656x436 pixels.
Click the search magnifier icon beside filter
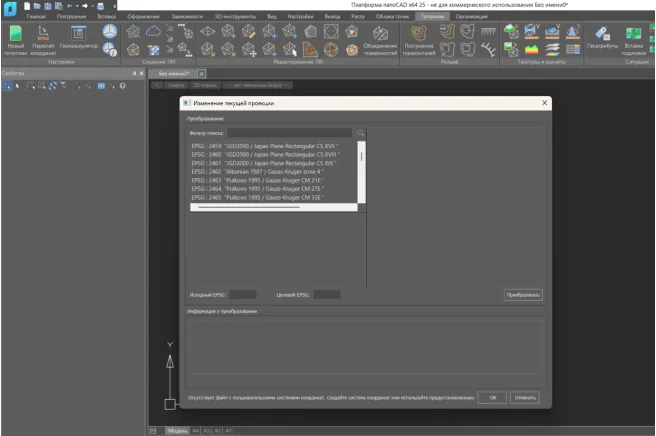click(x=361, y=133)
